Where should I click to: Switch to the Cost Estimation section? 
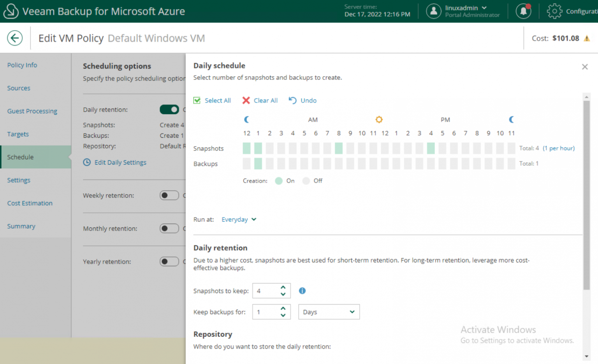[x=30, y=203]
